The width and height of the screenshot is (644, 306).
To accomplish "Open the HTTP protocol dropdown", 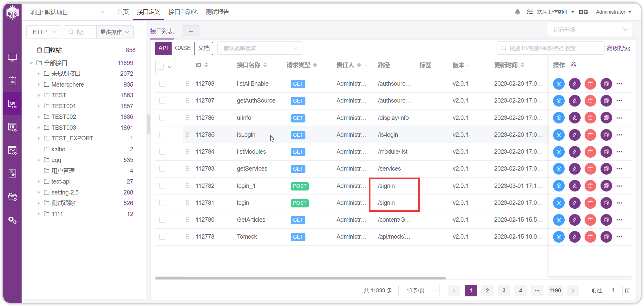I will (44, 32).
